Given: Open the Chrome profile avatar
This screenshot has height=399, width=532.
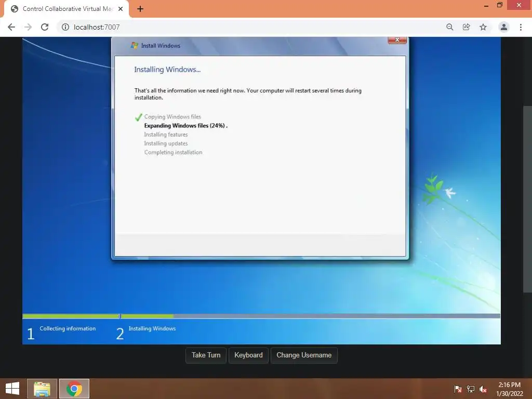Looking at the screenshot, I should click(x=504, y=27).
